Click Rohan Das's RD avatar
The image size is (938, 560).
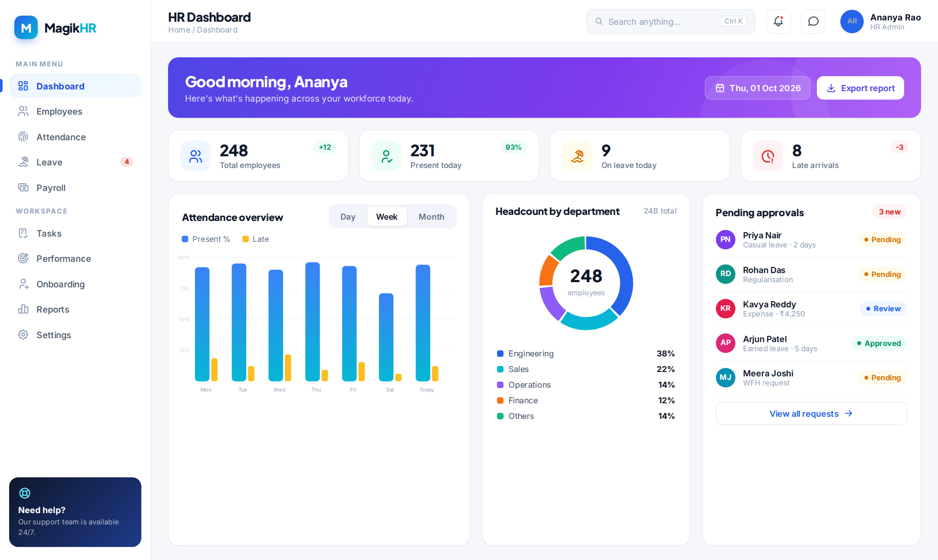pyautogui.click(x=726, y=274)
